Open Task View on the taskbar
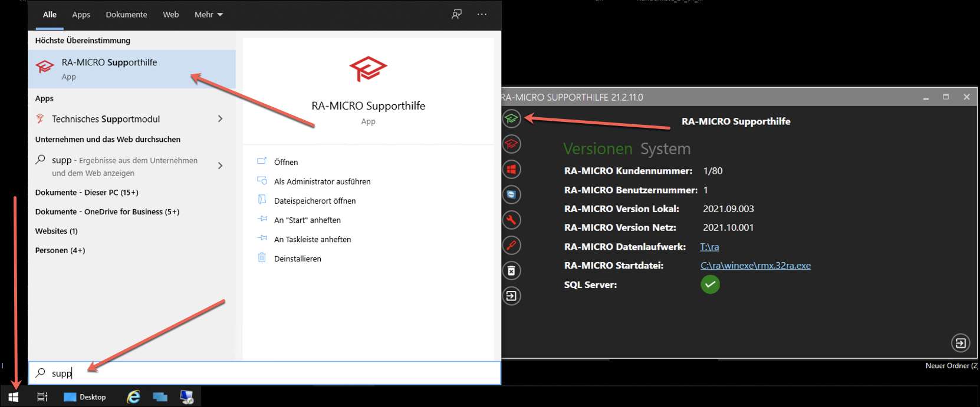The image size is (980, 407). 42,397
